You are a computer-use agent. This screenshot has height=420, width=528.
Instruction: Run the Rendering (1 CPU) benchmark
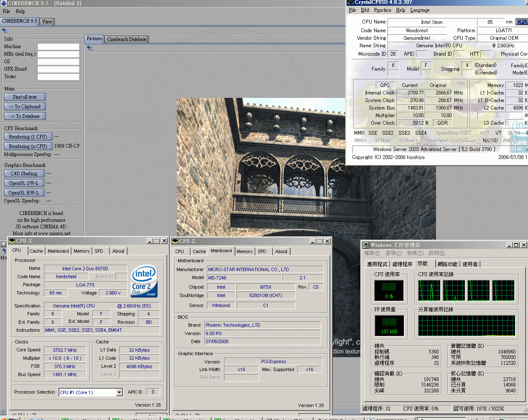coord(28,137)
